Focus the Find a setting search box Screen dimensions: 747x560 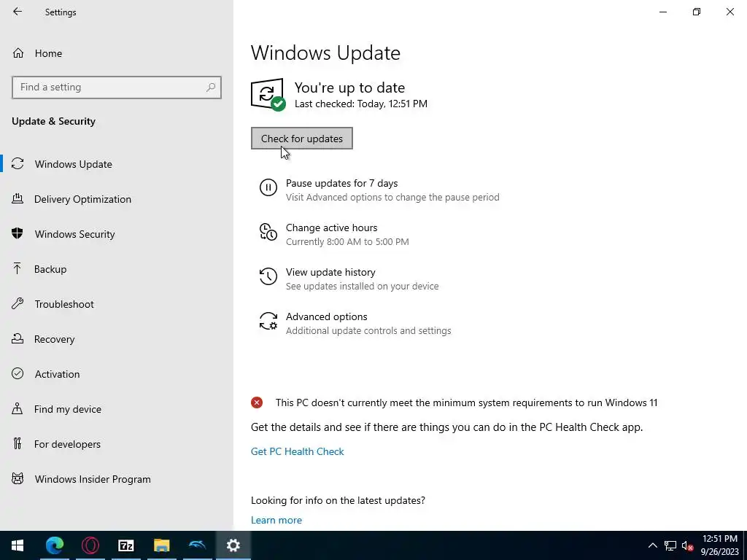[117, 87]
